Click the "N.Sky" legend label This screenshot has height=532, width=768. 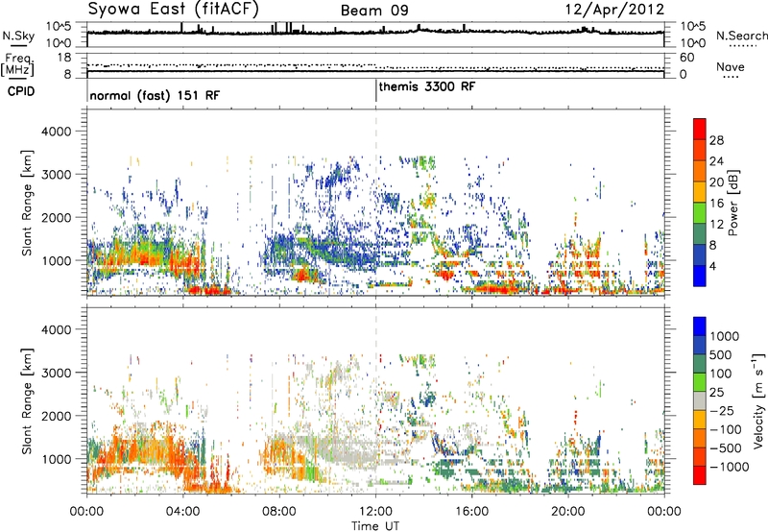click(x=18, y=36)
